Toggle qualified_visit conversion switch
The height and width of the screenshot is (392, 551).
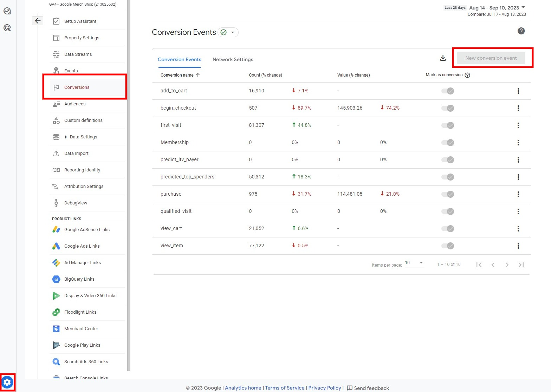tap(448, 211)
